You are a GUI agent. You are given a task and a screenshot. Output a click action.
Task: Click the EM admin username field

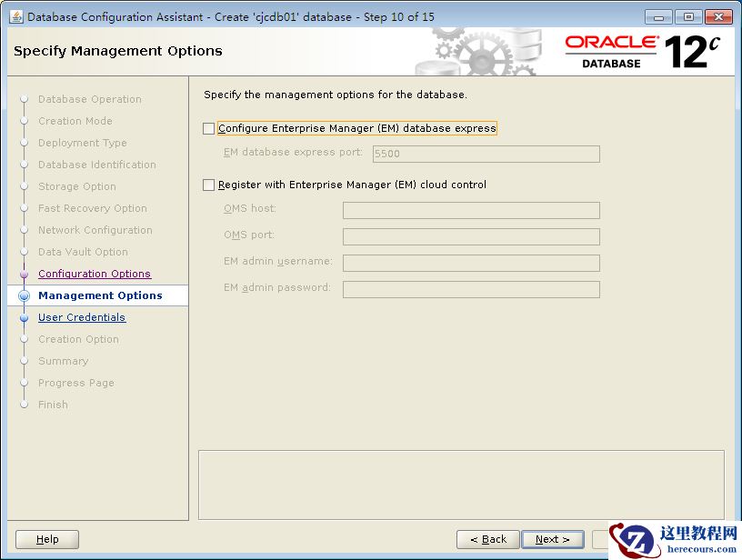(471, 263)
